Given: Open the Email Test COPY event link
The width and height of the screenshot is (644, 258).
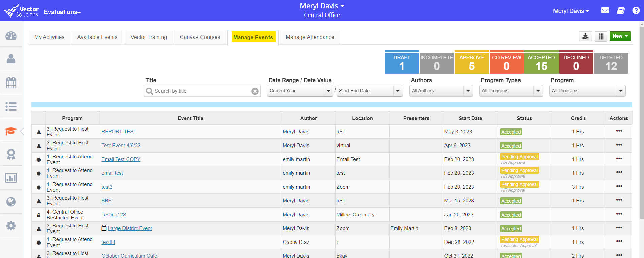Looking at the screenshot, I should coord(121,159).
